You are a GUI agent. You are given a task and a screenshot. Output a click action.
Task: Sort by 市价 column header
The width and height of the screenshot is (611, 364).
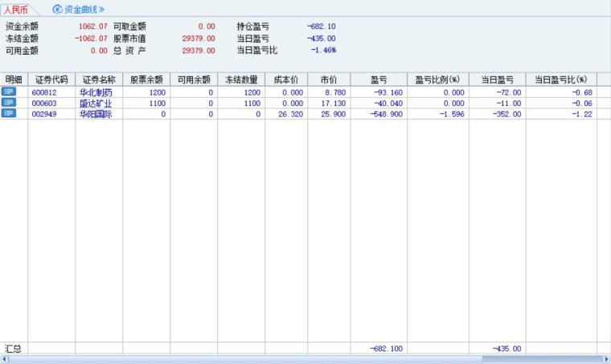pyautogui.click(x=328, y=80)
